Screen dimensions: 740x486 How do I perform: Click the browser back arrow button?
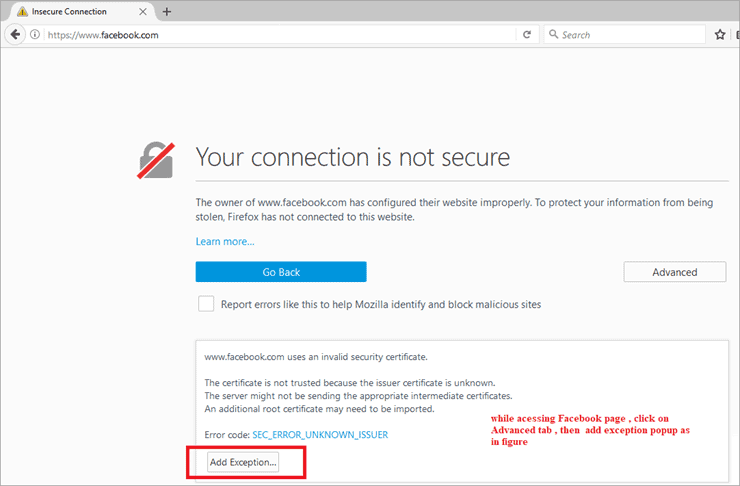coord(15,34)
